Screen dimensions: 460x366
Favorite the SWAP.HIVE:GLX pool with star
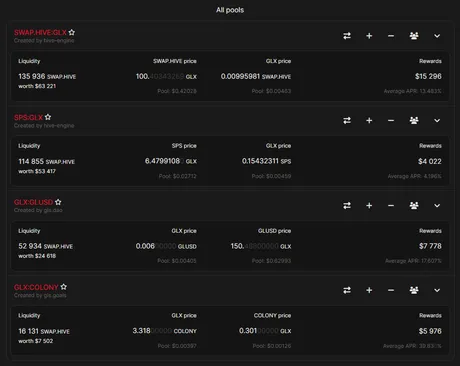72,32
